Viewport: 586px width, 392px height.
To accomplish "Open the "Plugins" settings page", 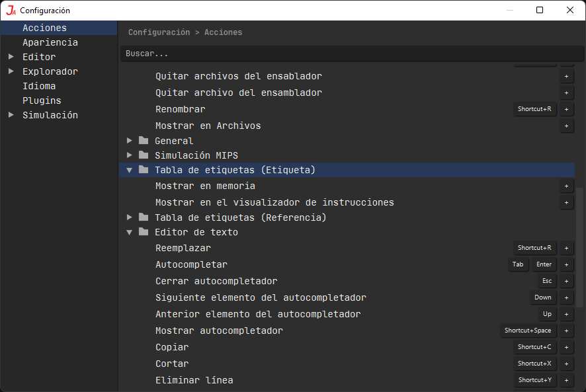I will [x=40, y=100].
